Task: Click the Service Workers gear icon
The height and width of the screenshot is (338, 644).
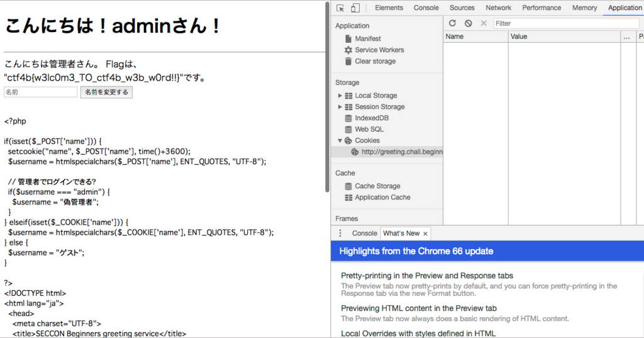Action: pyautogui.click(x=348, y=50)
